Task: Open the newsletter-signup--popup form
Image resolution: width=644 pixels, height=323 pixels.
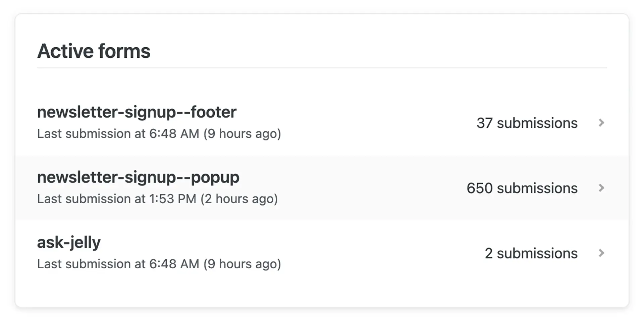Action: click(x=138, y=177)
